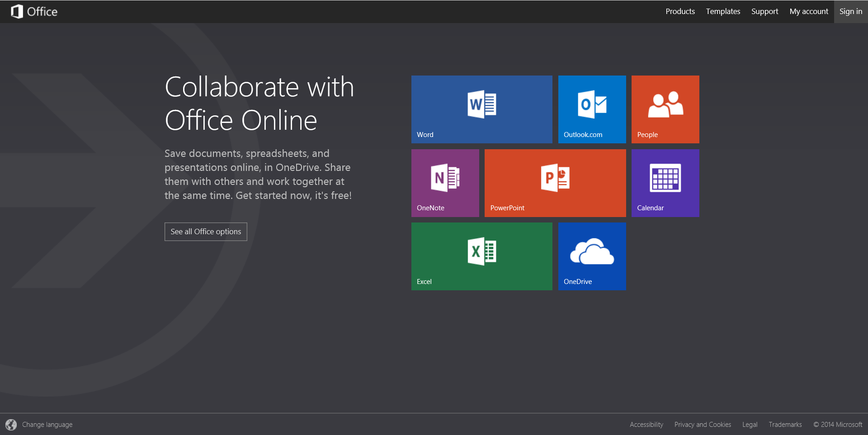Viewport: 868px width, 435px height.
Task: Launch the Excel tile
Action: tap(481, 256)
